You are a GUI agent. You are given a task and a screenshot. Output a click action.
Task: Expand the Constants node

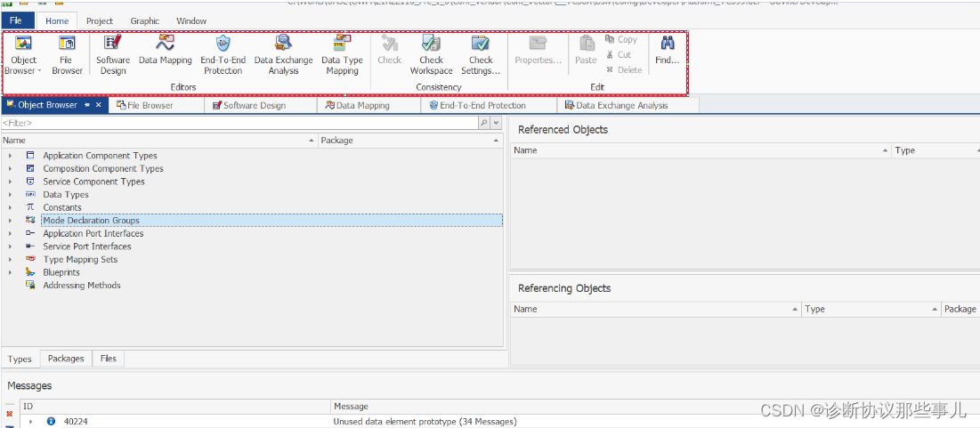click(10, 207)
